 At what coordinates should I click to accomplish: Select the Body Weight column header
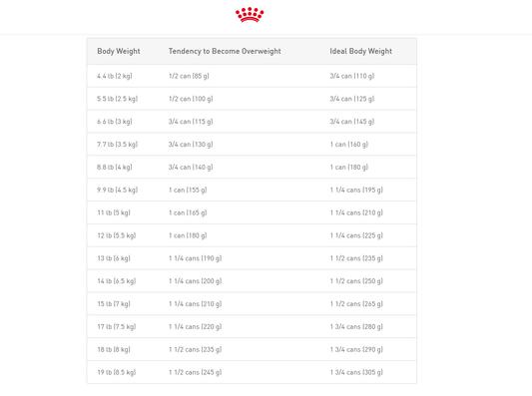(119, 51)
